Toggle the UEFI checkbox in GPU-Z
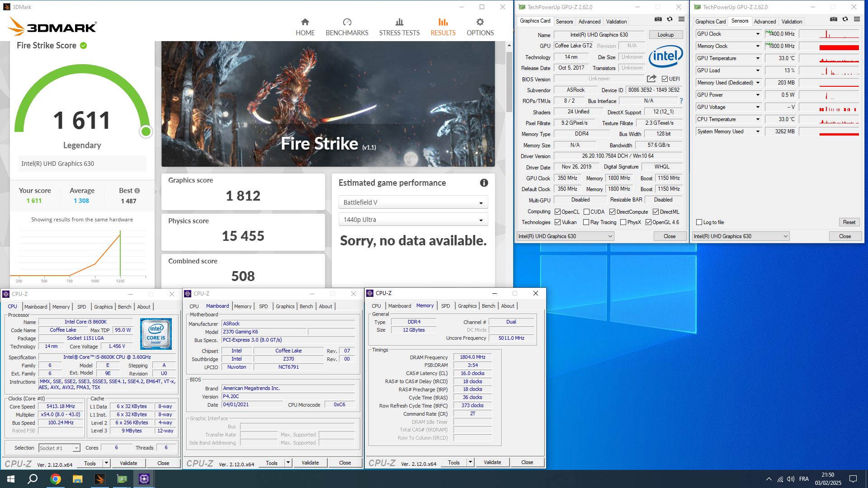Screen dimensions: 868x488 (x=665, y=79)
